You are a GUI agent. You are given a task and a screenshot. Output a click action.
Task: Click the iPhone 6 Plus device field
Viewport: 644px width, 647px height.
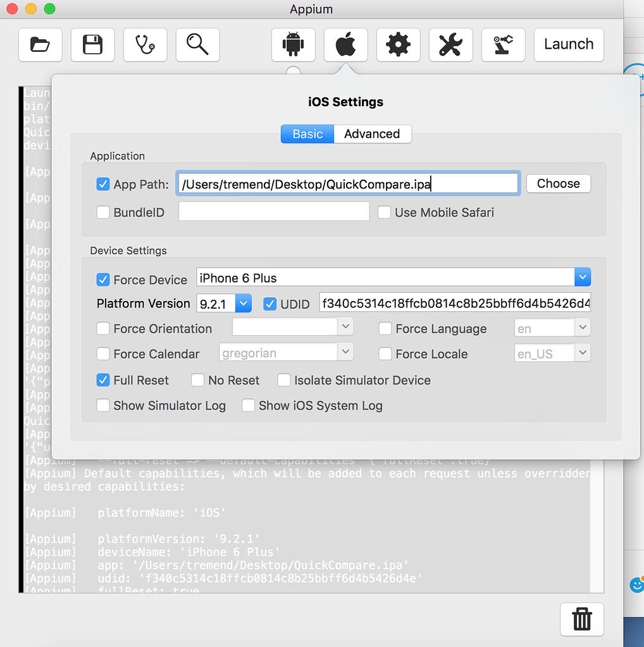(385, 277)
